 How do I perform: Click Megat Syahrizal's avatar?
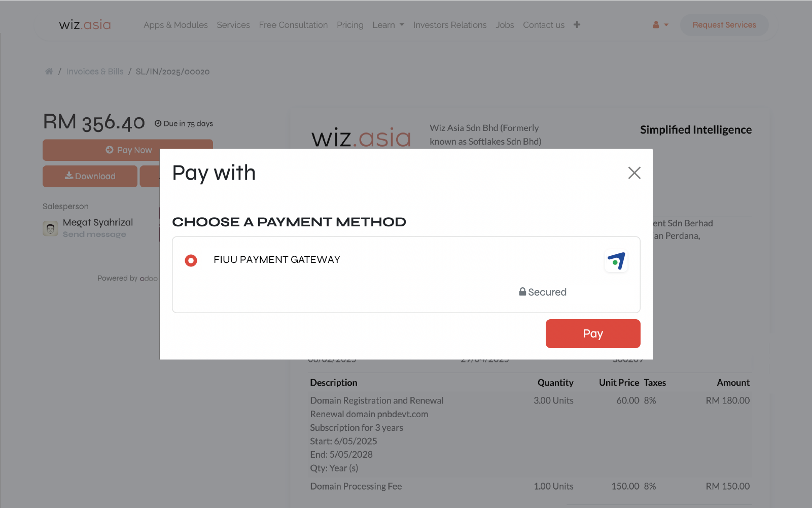tap(50, 228)
